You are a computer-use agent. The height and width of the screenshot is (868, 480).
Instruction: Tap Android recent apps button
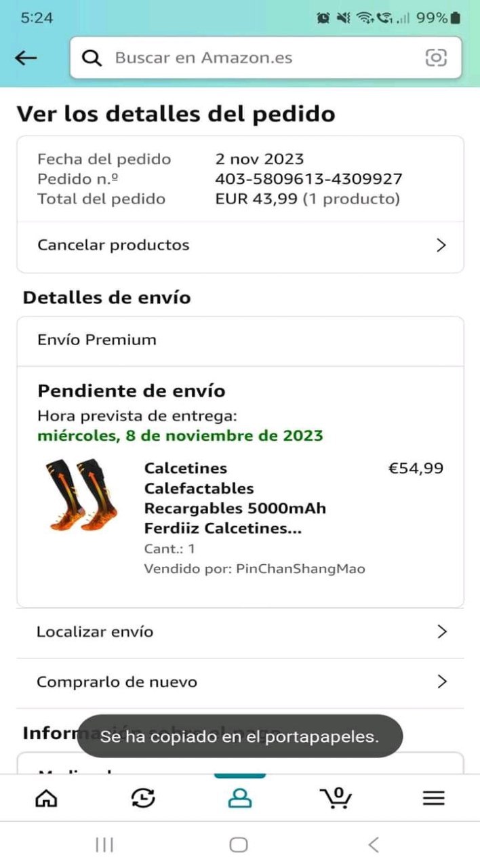pyautogui.click(x=104, y=844)
